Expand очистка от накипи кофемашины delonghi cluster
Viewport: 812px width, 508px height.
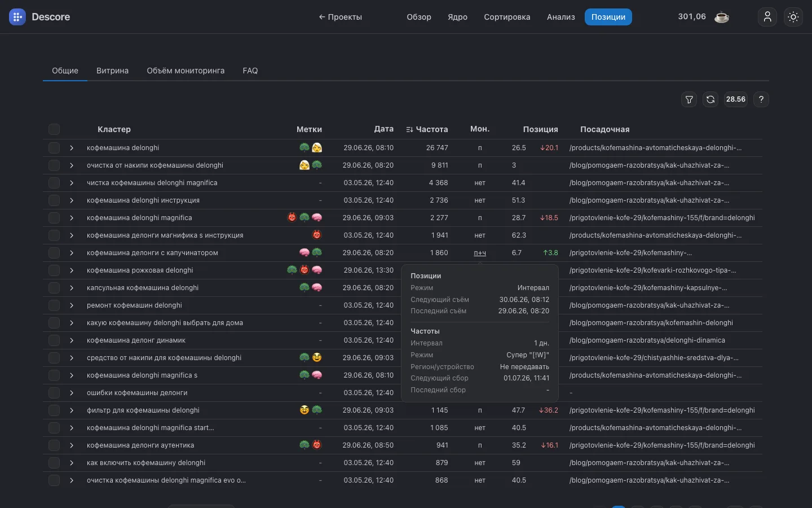(72, 165)
